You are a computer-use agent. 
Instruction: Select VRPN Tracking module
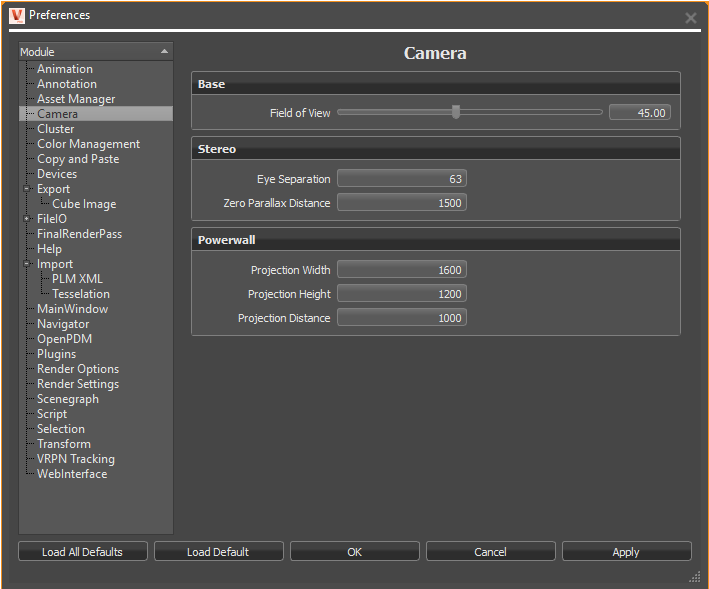pyautogui.click(x=76, y=459)
